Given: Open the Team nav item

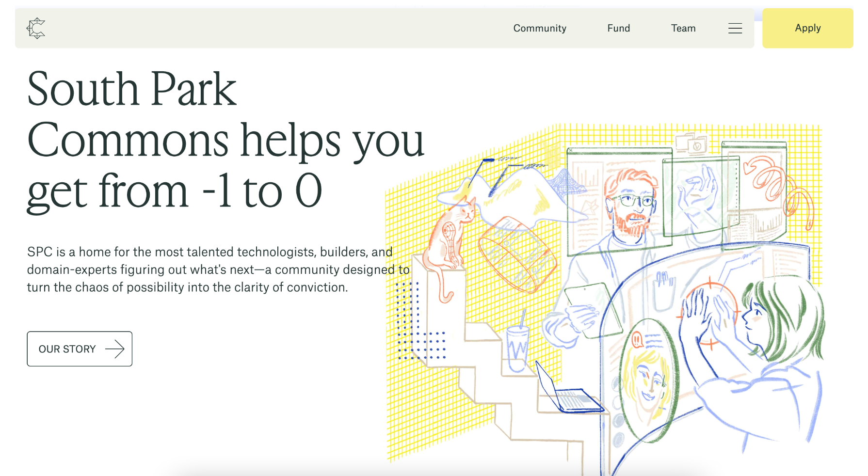Looking at the screenshot, I should point(683,28).
